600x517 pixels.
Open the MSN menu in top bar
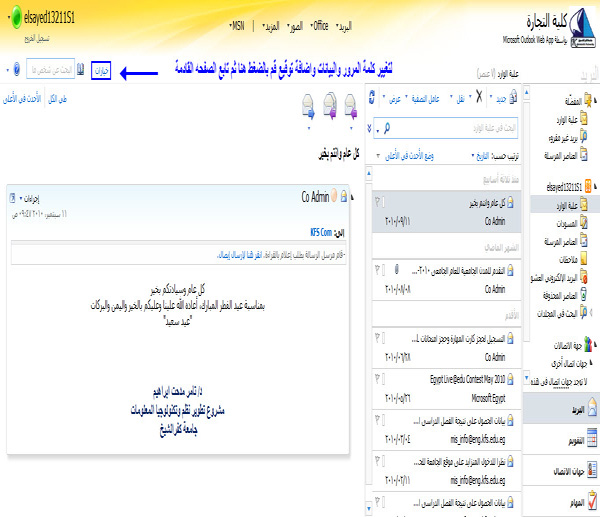tap(236, 22)
